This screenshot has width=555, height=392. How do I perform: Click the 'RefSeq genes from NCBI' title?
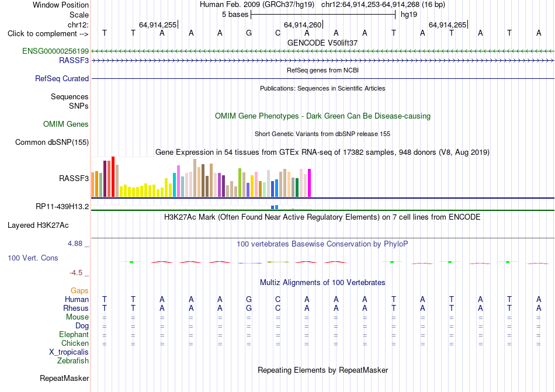[322, 70]
